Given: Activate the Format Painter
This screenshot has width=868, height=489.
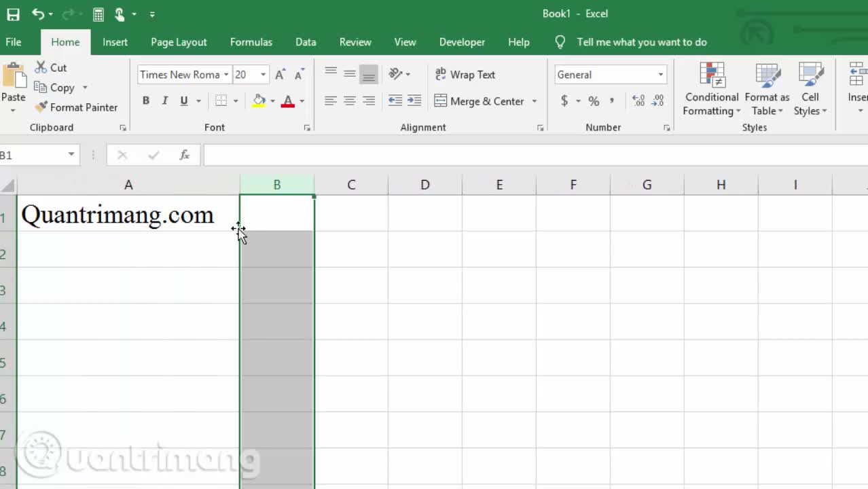Looking at the screenshot, I should coord(76,107).
